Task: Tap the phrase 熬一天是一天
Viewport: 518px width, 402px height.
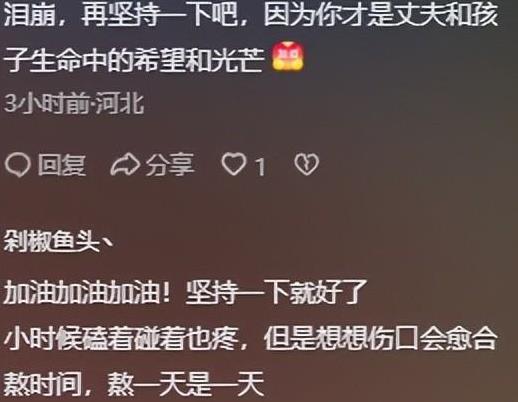Action: [x=185, y=385]
